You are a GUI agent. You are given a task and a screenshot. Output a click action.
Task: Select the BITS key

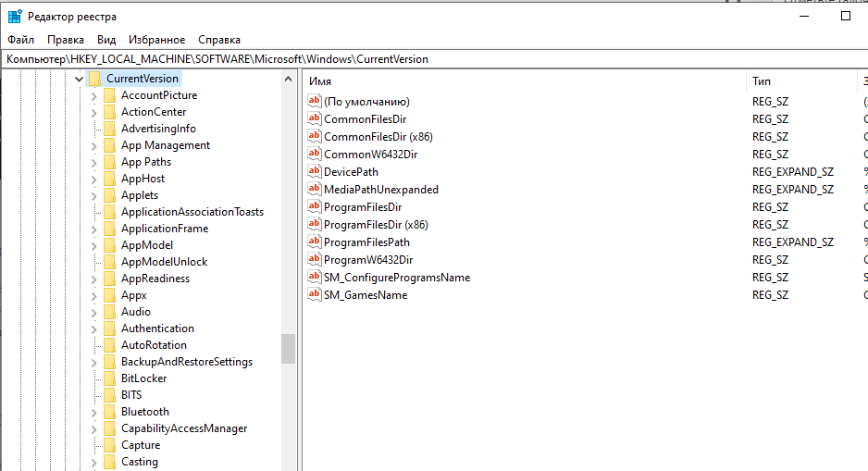coord(131,394)
